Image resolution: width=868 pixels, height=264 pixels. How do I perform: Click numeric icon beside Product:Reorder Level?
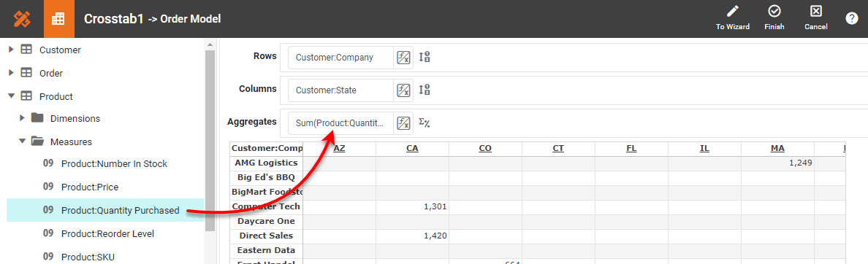click(48, 233)
